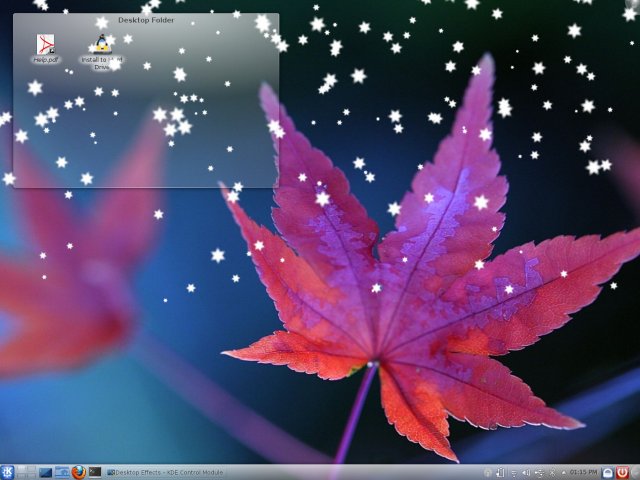Launch Firefox from the panel

pos(79,473)
